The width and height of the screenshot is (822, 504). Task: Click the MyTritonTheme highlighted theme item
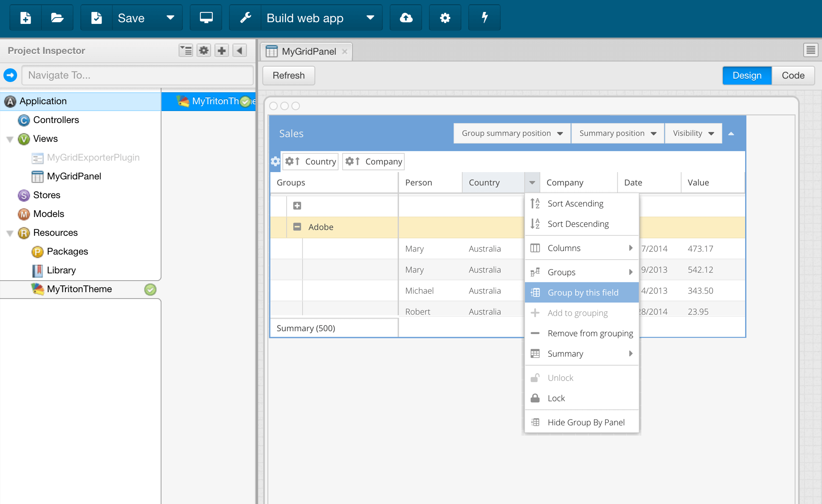(208, 101)
